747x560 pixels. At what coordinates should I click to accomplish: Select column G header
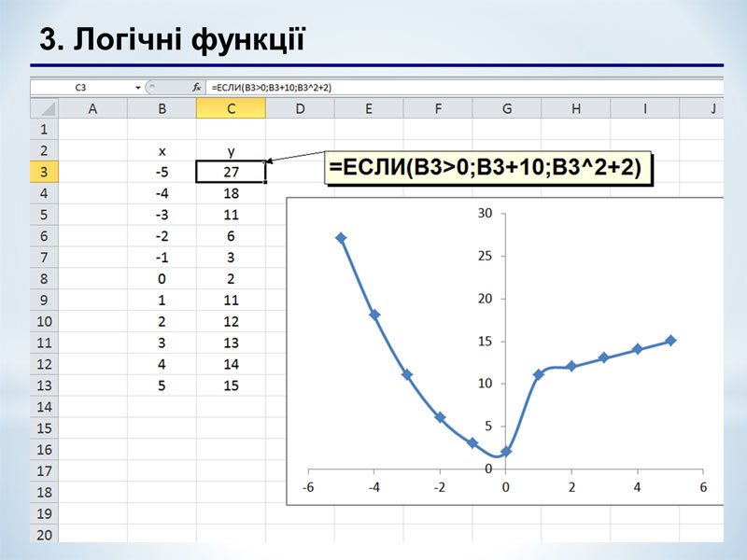click(507, 109)
